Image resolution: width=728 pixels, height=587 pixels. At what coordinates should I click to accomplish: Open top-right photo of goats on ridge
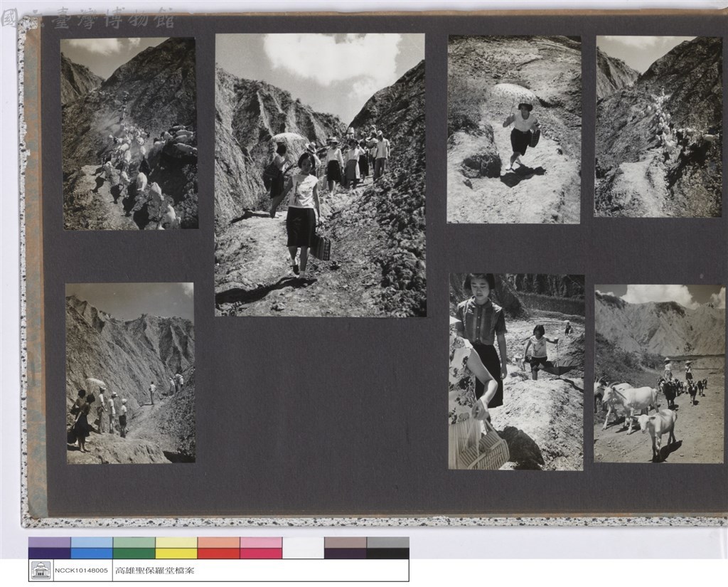tap(659, 127)
